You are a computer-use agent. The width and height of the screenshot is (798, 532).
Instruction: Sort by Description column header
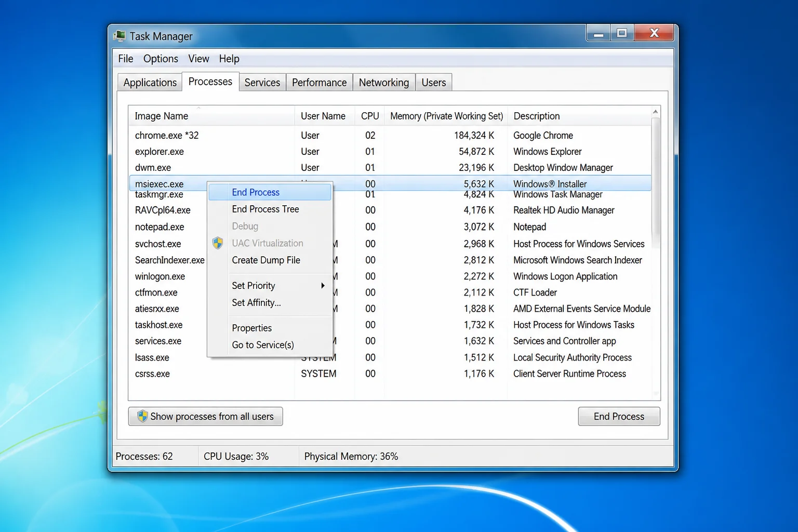click(x=579, y=116)
